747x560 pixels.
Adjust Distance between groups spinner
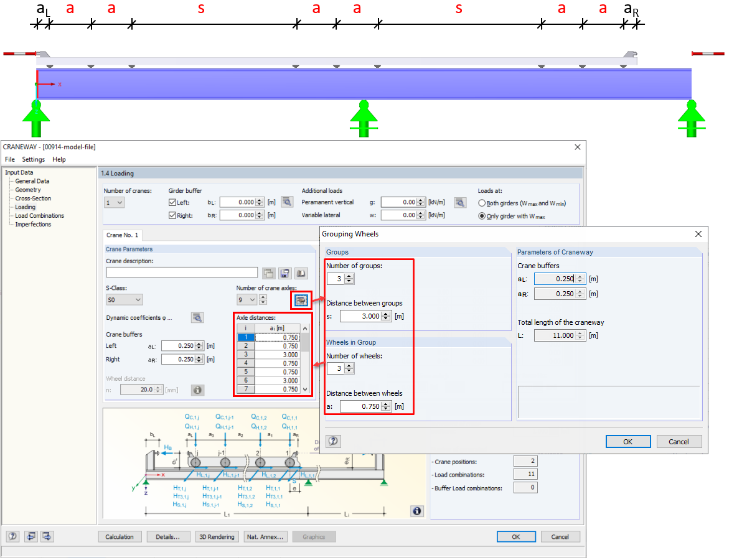point(387,316)
